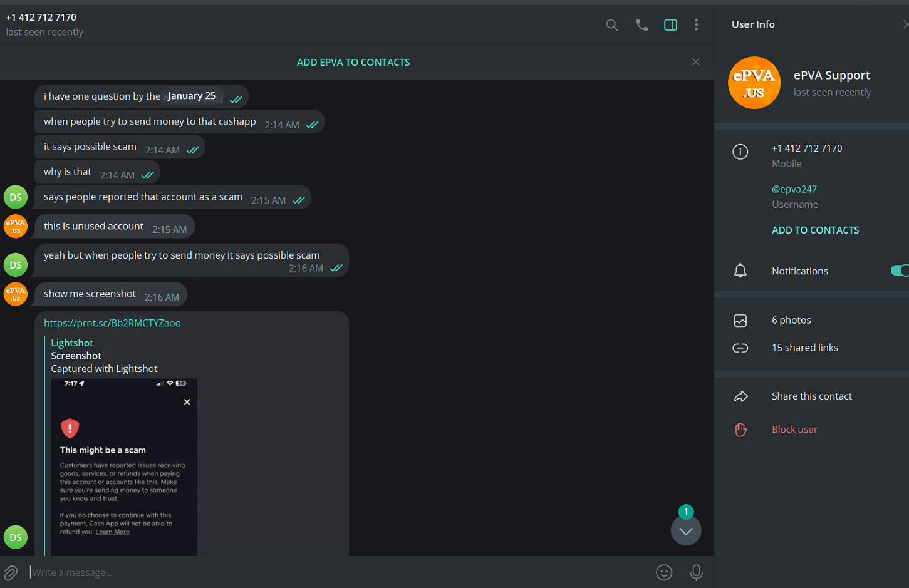The image size is (909, 588).
Task: Select Share this contact
Action: tap(811, 396)
